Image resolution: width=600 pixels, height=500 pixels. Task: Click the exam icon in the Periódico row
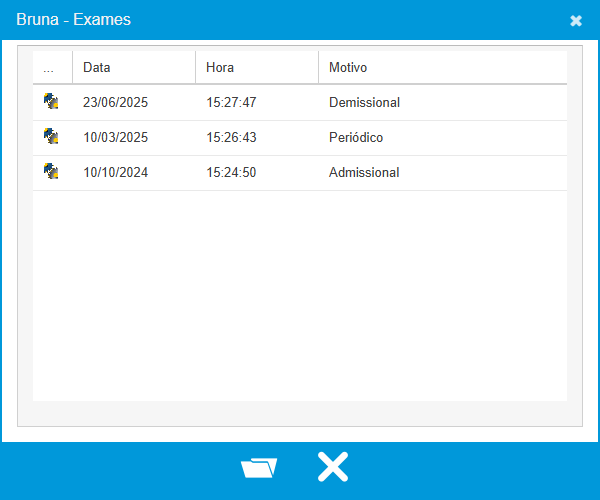click(x=51, y=136)
